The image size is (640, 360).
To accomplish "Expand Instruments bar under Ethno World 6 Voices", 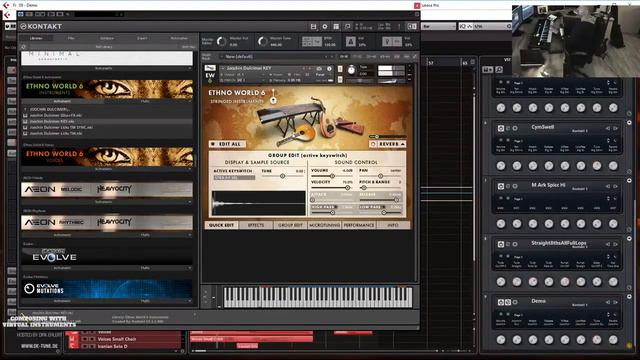I will pos(103,169).
